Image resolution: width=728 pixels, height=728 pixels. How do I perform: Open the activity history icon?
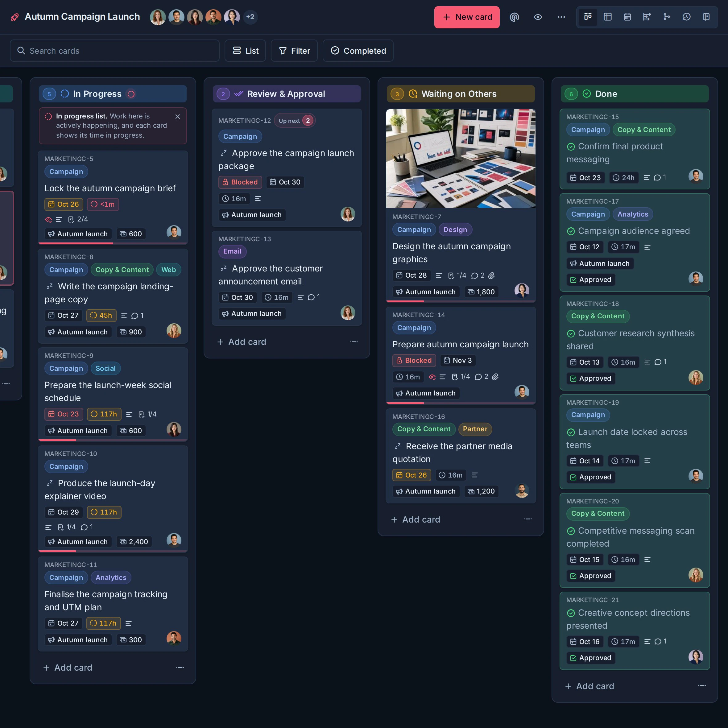coord(687,17)
